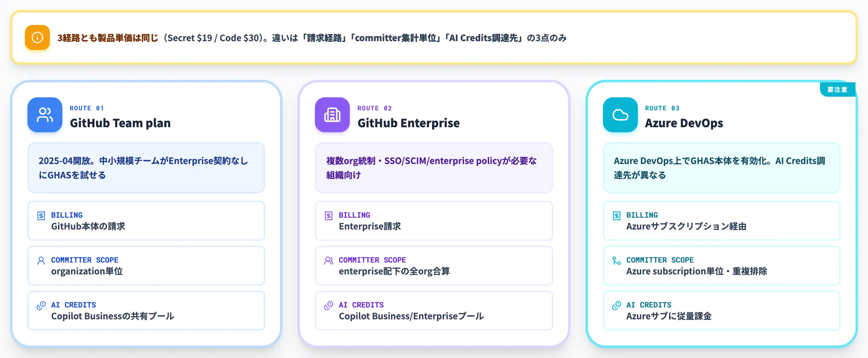The image size is (868, 358).
Task: Click the Copilot Business/Enterpriseプール text
Action: (411, 316)
